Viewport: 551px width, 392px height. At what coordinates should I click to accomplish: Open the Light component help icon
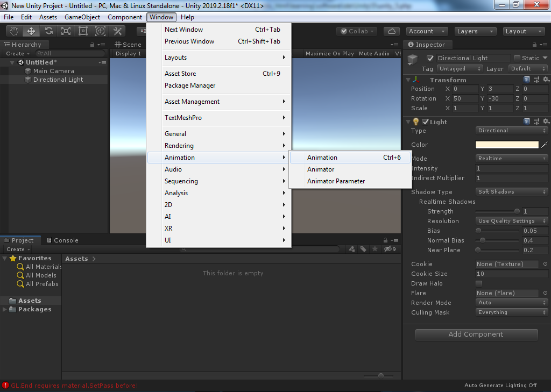527,122
